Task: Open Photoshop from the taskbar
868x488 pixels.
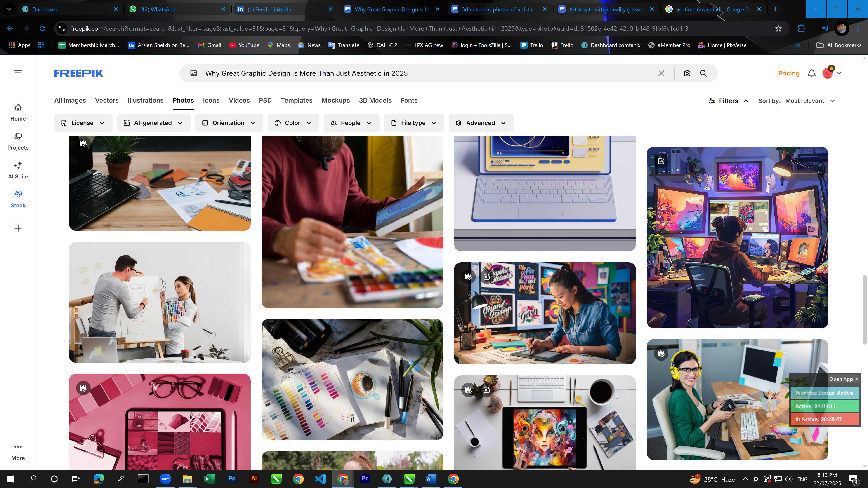Action: [231, 479]
